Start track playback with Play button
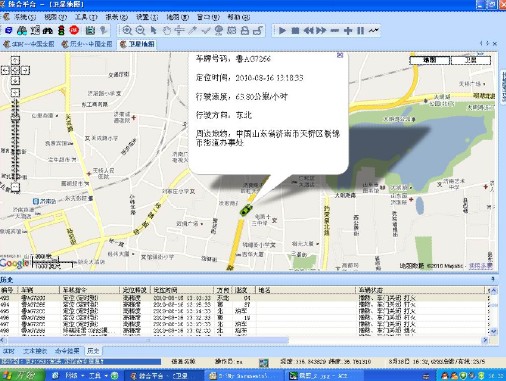Image resolution: width=506 pixels, height=381 pixels. (282, 31)
